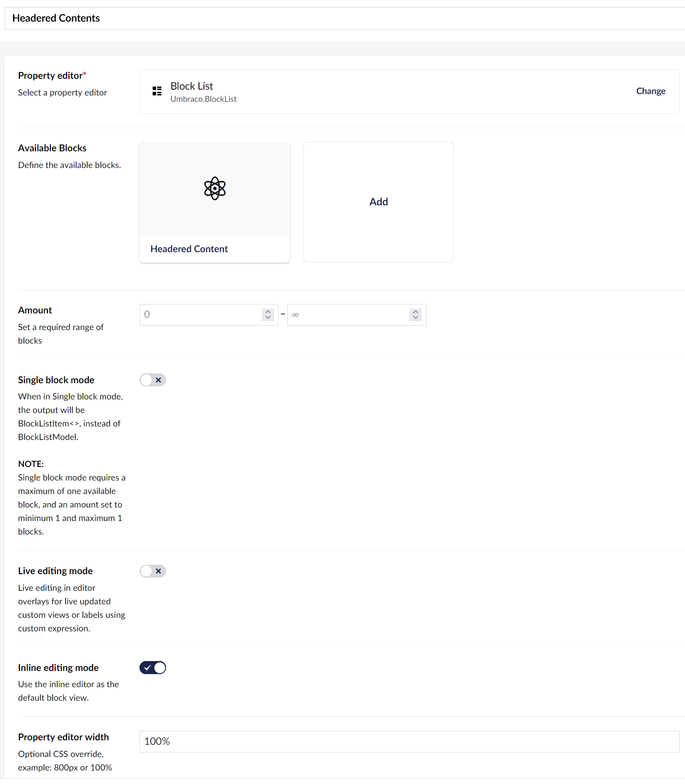This screenshot has width=685, height=784.
Task: Click Add to define a new available block
Action: pos(379,202)
